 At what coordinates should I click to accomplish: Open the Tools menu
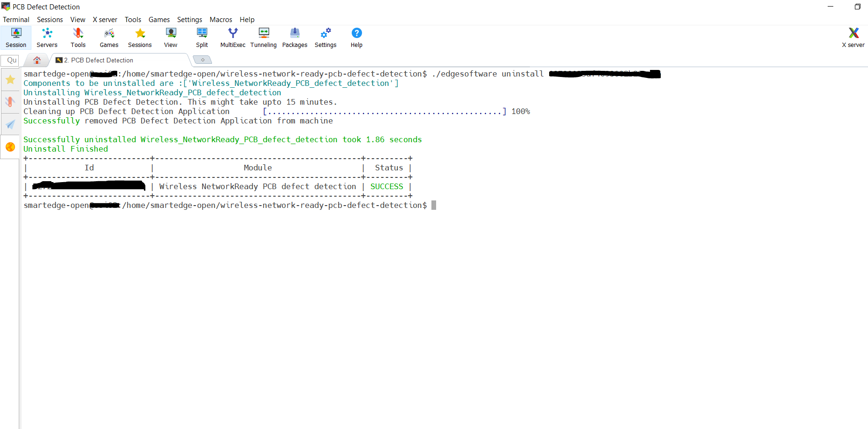(x=133, y=20)
